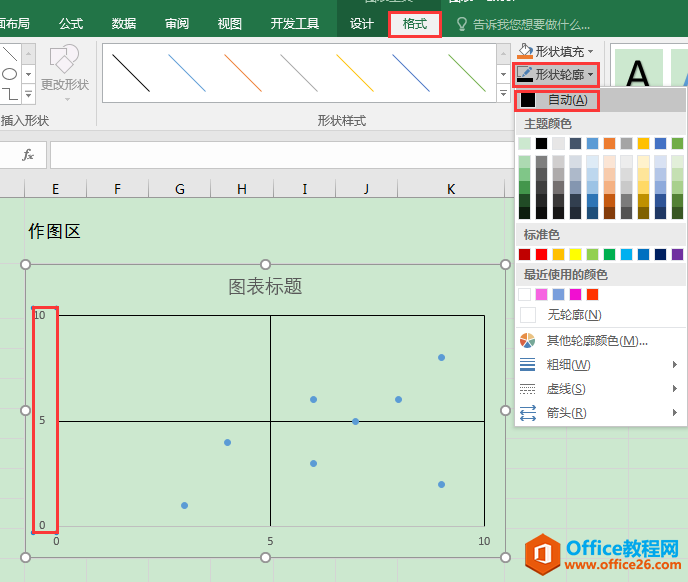Image resolution: width=688 pixels, height=582 pixels.
Task: Click the 形状轮廓 shape outline button
Action: [555, 75]
